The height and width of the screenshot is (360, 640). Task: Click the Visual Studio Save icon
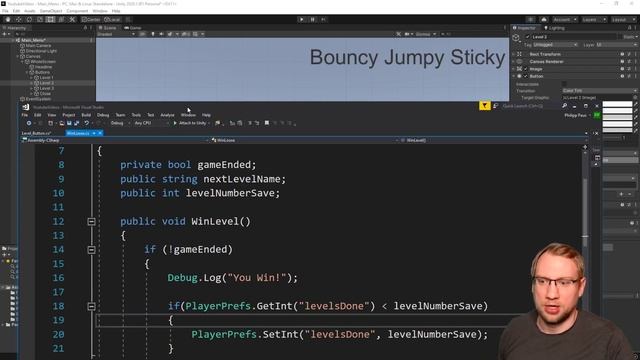click(69, 123)
